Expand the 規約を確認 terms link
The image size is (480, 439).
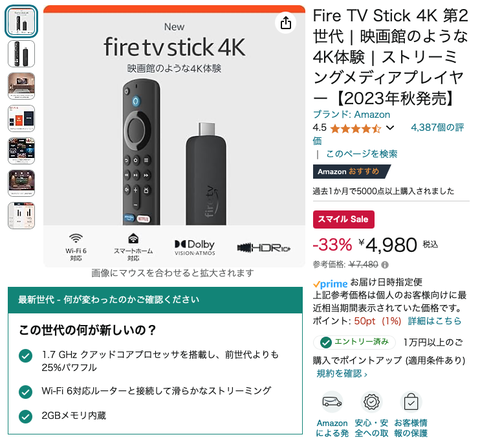tap(342, 374)
